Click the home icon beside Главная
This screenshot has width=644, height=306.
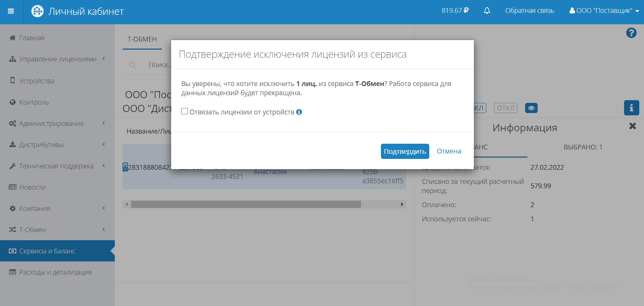(x=12, y=37)
